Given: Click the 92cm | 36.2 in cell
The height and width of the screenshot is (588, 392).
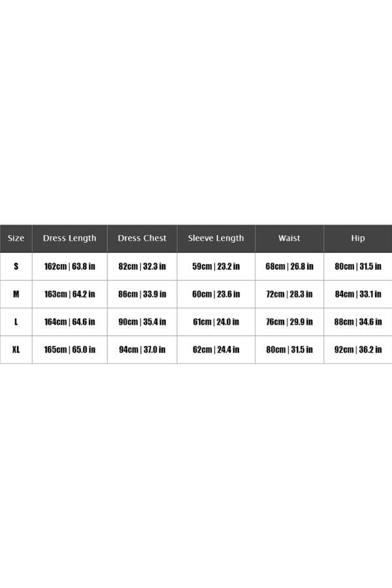Looking at the screenshot, I should (x=358, y=350).
